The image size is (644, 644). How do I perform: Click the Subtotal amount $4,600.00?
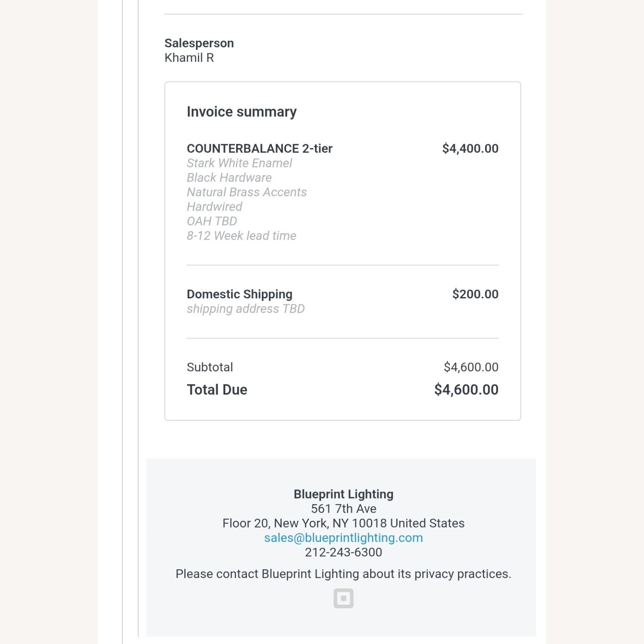(x=471, y=367)
